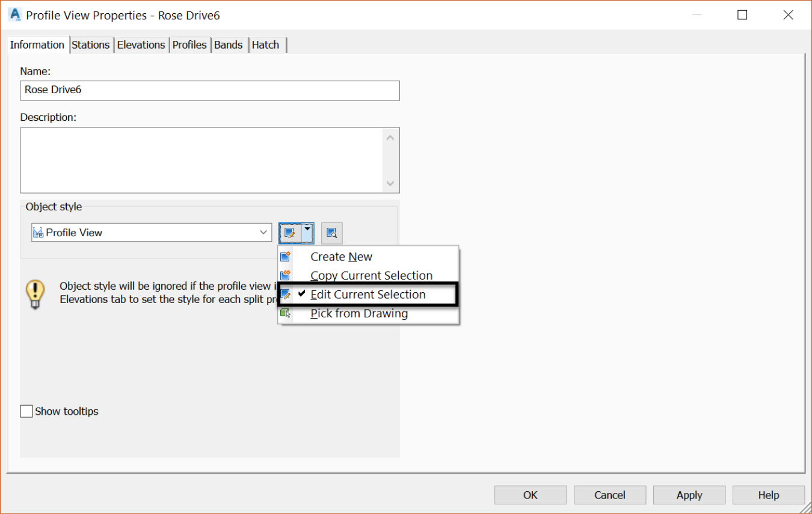Open the Profile View style dropdown
This screenshot has height=514, width=812.
point(152,233)
